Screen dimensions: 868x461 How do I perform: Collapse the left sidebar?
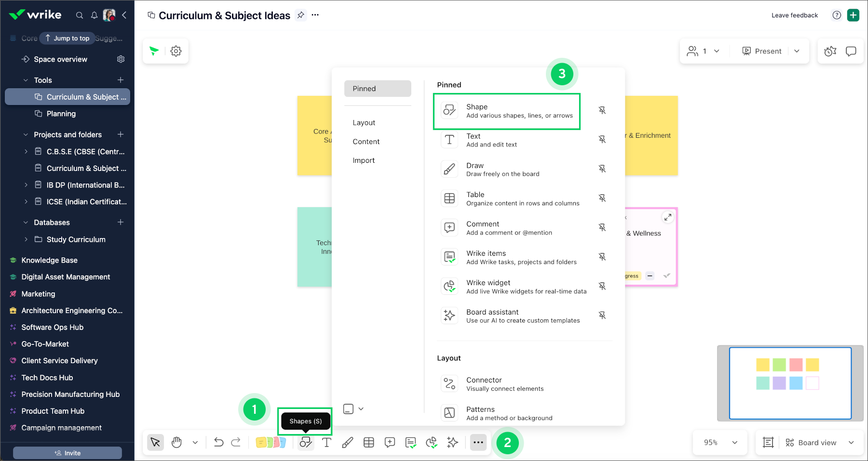pos(124,15)
